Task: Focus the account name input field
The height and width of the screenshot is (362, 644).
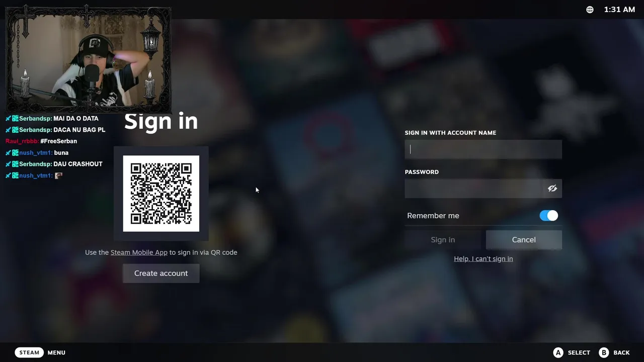Action: click(x=483, y=149)
